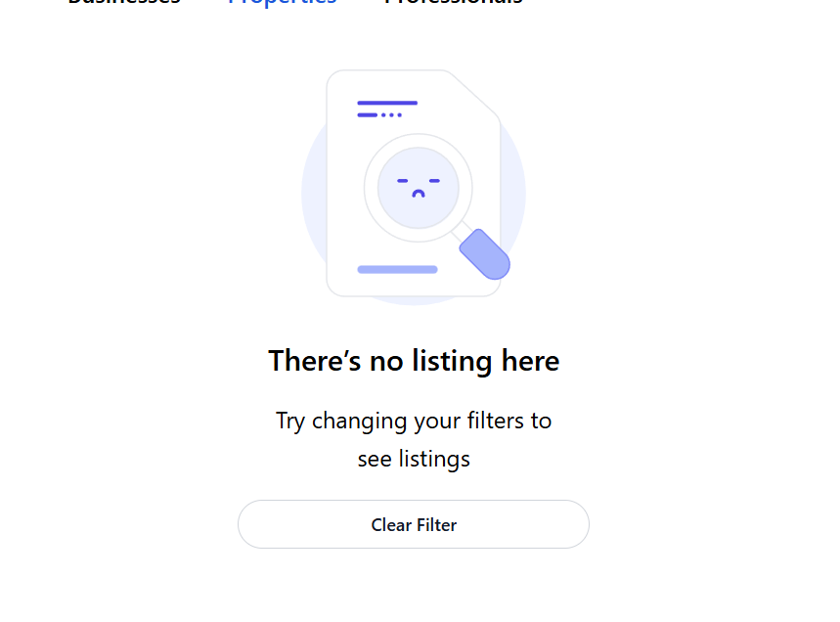The image size is (840, 622).
Task: Open the Professionals tab
Action: [x=453, y=3]
